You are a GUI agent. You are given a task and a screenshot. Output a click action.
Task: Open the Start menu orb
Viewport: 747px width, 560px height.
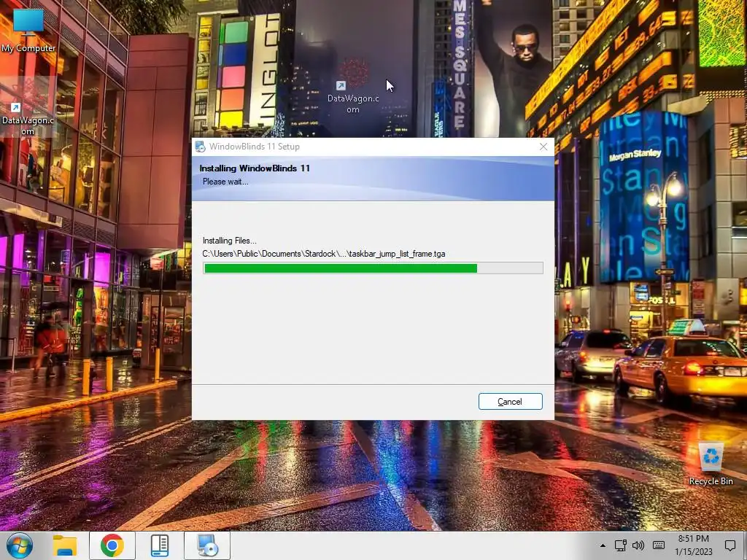pyautogui.click(x=20, y=545)
